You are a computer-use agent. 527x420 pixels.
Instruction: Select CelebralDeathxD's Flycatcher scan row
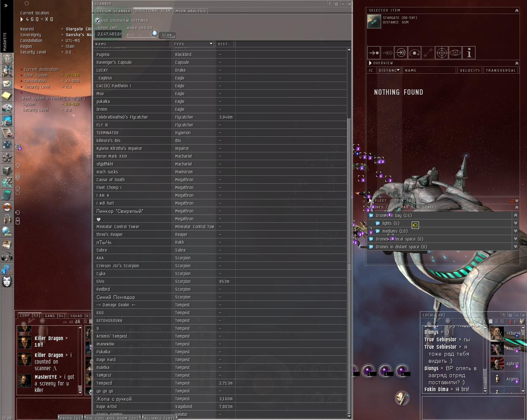220,117
